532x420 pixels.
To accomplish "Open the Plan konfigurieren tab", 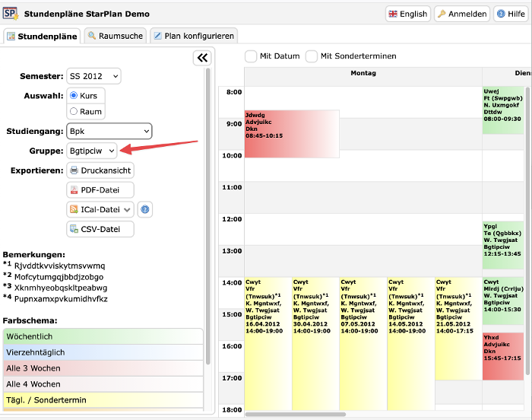I will tap(193, 36).
